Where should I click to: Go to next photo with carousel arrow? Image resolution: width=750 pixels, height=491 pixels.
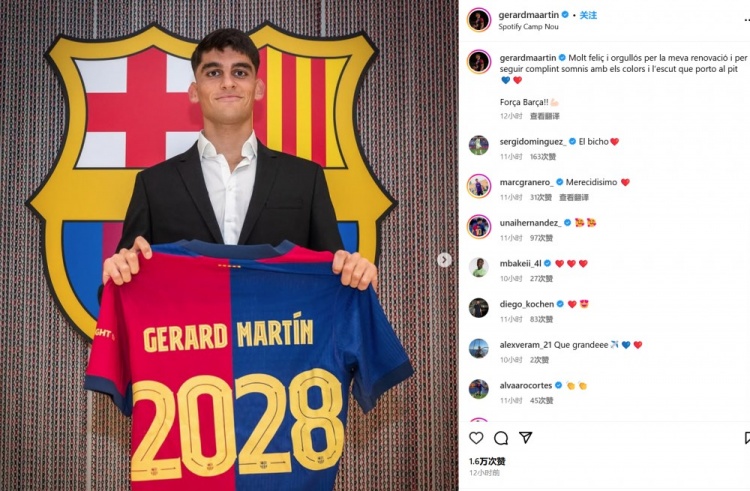[x=444, y=260]
